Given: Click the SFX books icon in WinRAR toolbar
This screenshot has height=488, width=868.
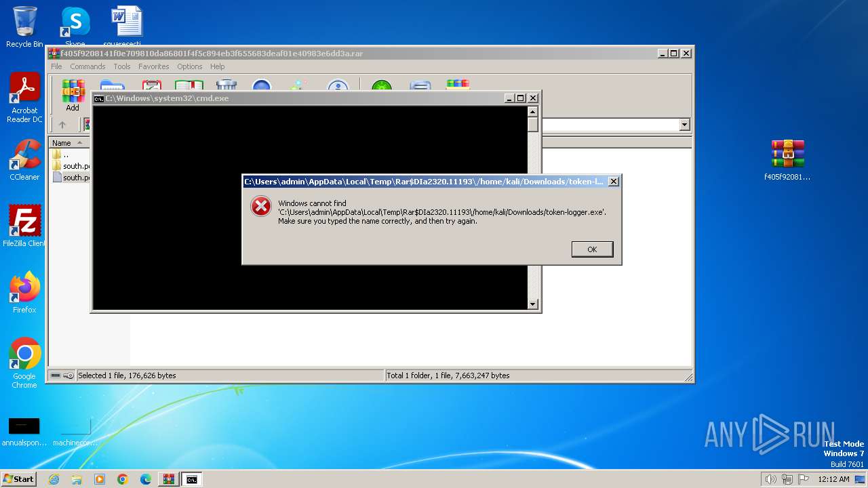Looking at the screenshot, I should pyautogui.click(x=458, y=85).
